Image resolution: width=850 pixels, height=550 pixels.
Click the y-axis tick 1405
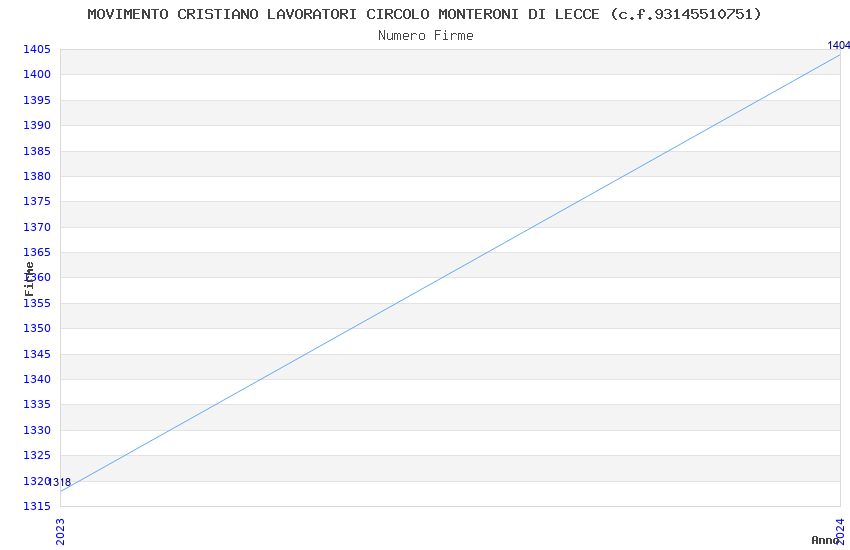click(37, 49)
